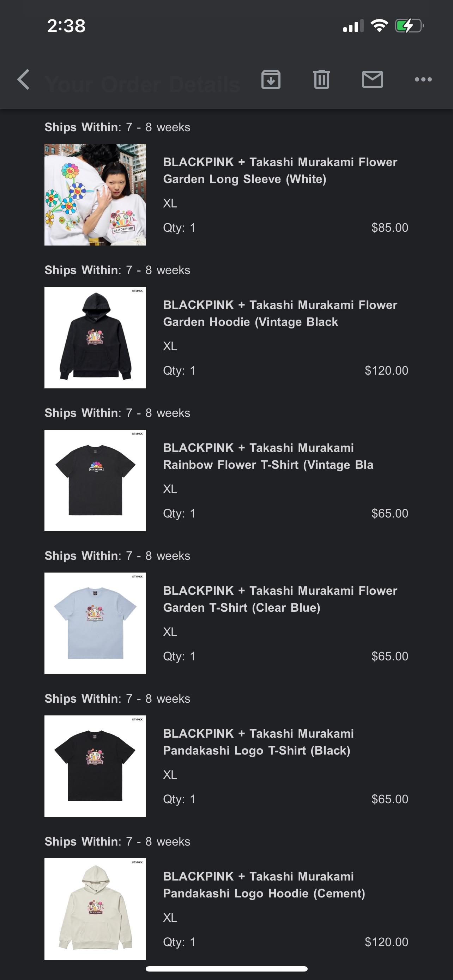Open the Clear Blue T-shirt image
Image resolution: width=453 pixels, height=980 pixels.
pyautogui.click(x=95, y=623)
